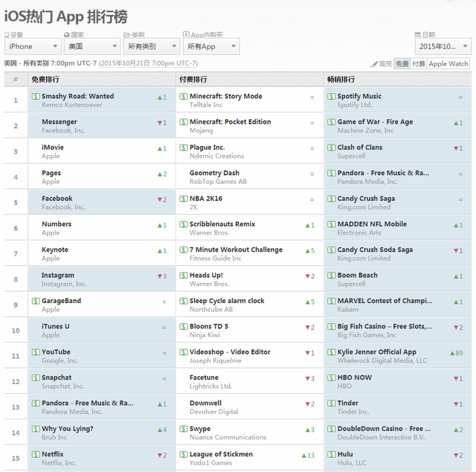Click in-app purchase icon beside 7 Minute Workout Challenge
The image size is (476, 472).
184,249
